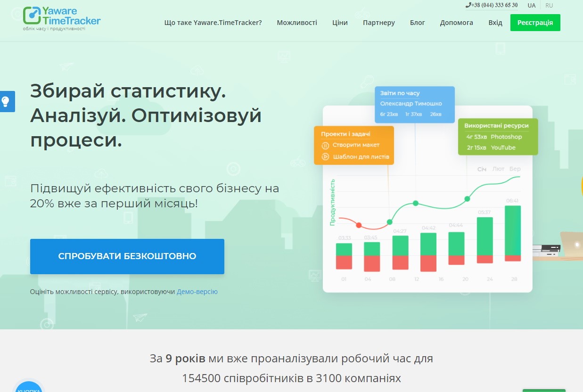Click the play icon next to Шаблон для листів

325,157
